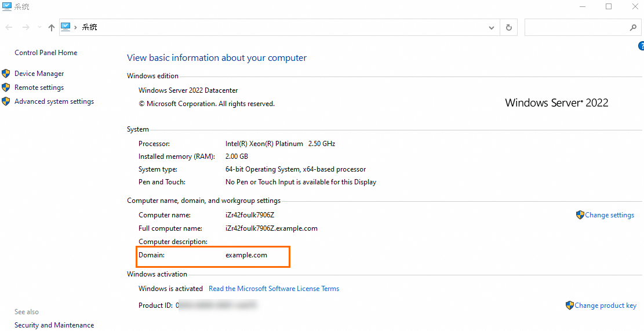Click the search magnifier icon
Image resolution: width=644 pixels, height=331 pixels.
point(633,27)
